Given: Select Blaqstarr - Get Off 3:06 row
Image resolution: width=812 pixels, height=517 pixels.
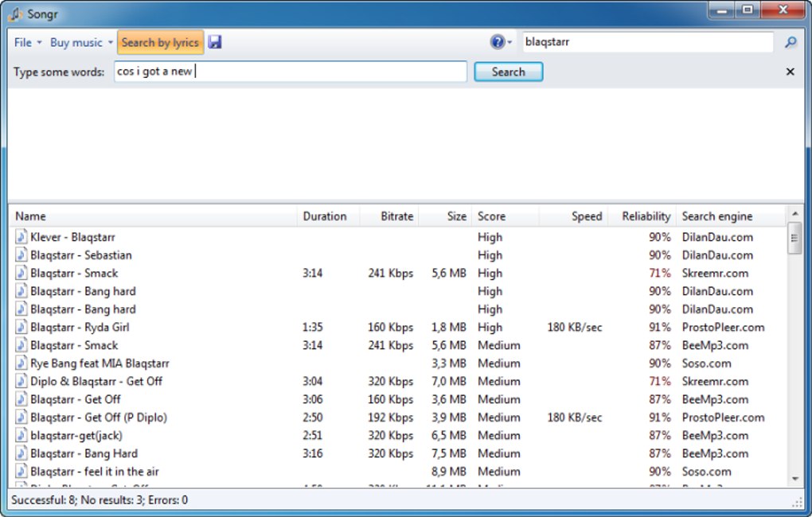Looking at the screenshot, I should click(x=398, y=399).
